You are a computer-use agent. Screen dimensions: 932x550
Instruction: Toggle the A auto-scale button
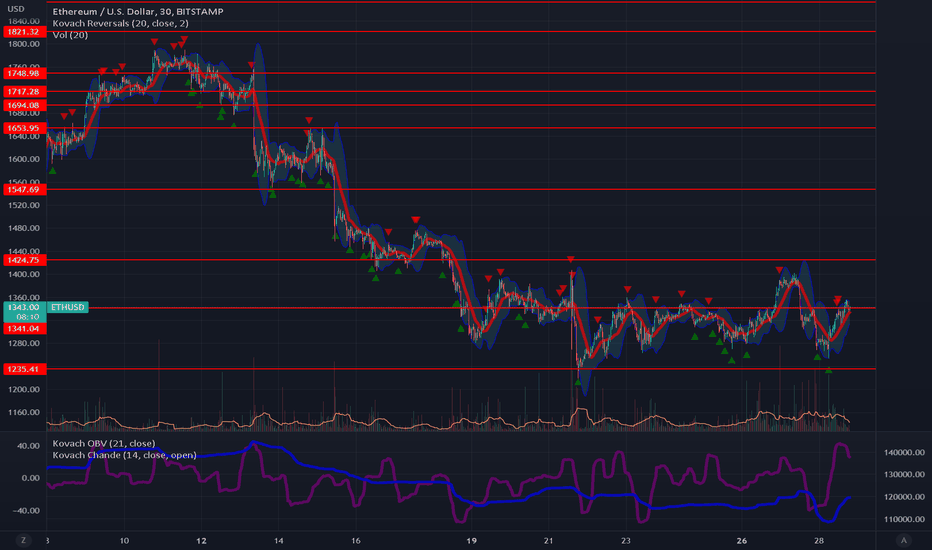904,540
